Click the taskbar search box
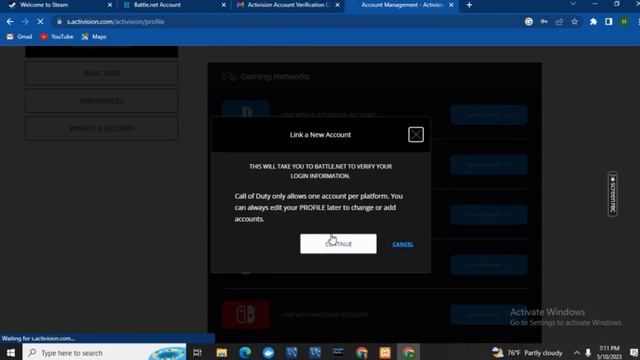640x360 pixels. point(104,352)
